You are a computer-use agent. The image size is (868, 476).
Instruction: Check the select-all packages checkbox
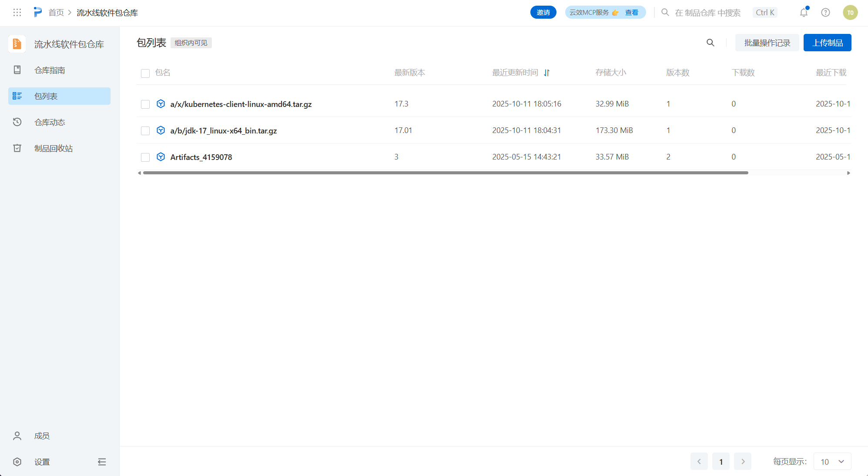click(145, 73)
